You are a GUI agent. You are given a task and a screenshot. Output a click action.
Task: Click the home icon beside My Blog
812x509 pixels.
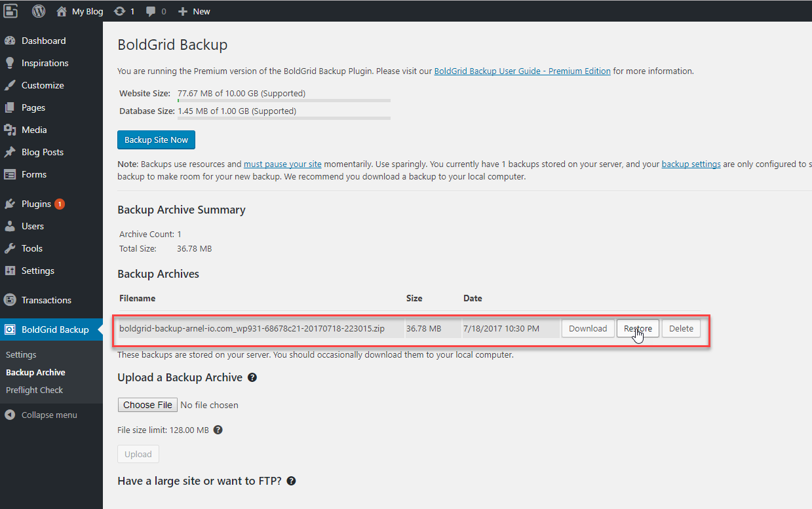pos(62,11)
